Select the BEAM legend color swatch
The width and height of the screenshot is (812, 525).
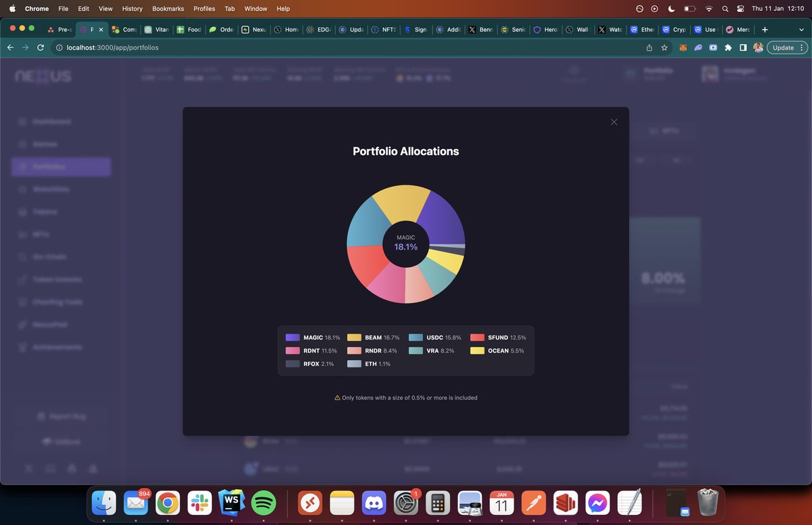point(354,338)
